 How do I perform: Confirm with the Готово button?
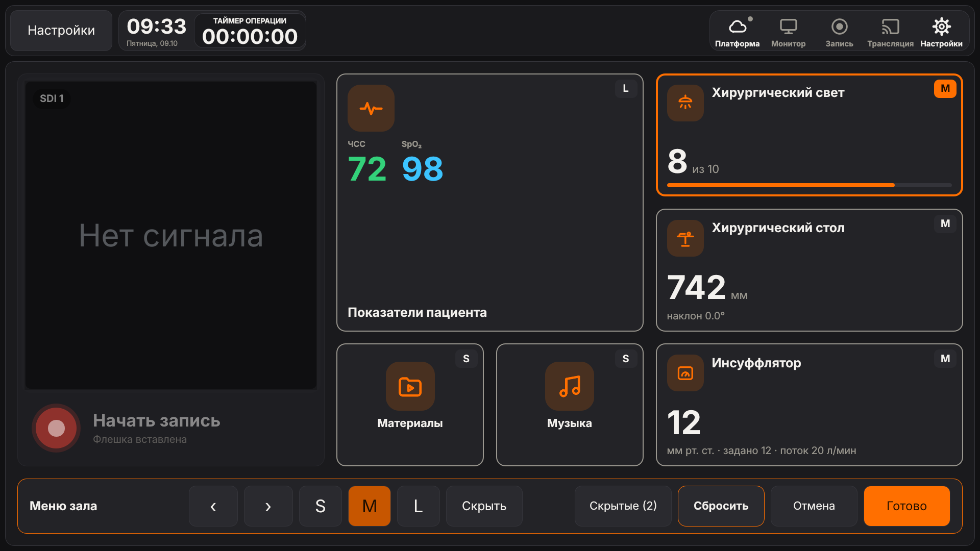pyautogui.click(x=906, y=506)
